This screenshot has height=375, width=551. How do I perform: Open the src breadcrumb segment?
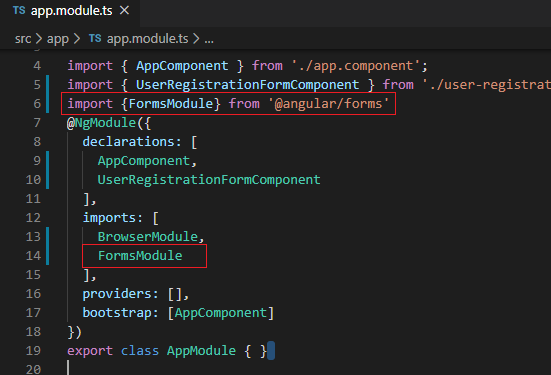pos(23,39)
